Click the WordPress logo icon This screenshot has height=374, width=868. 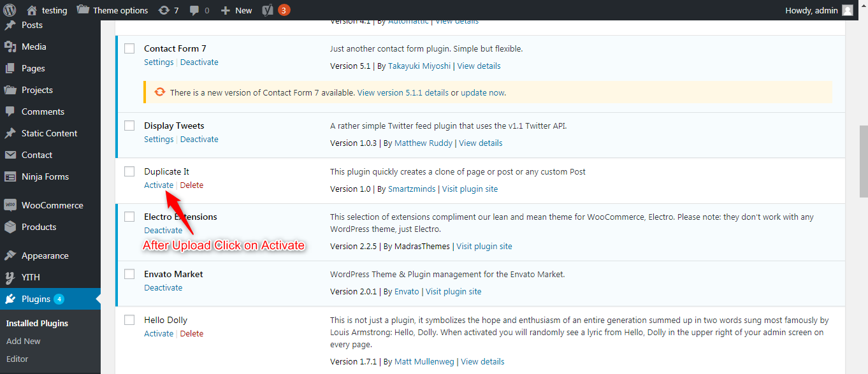click(10, 10)
